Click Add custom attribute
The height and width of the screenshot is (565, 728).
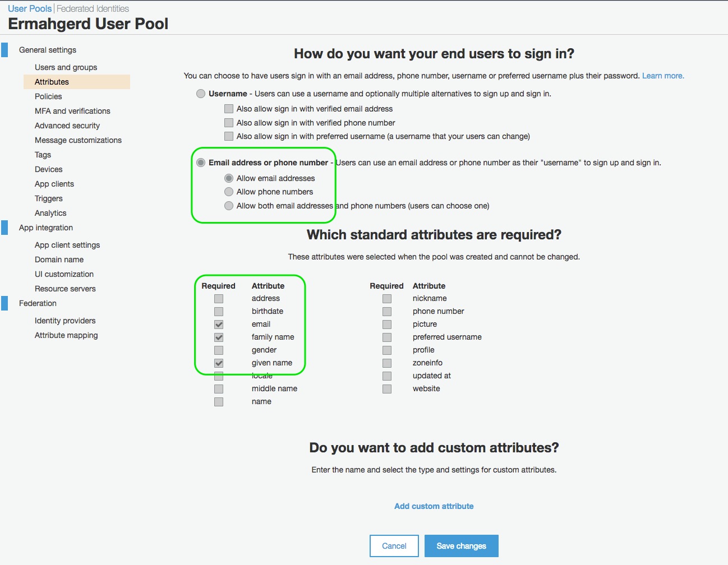[434, 506]
